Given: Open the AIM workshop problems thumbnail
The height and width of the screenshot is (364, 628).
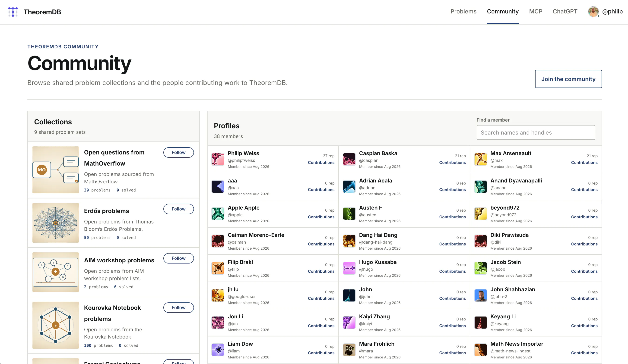Looking at the screenshot, I should tap(56, 272).
